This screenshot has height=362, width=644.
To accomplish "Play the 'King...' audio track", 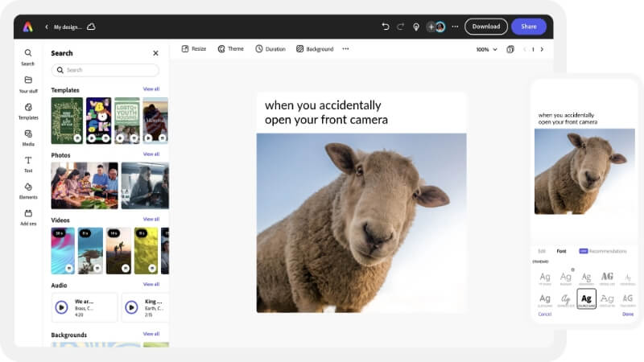I will point(131,307).
